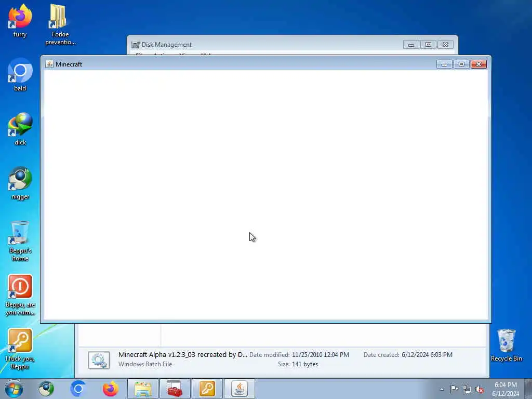Show hidden system tray icons

coord(442,389)
